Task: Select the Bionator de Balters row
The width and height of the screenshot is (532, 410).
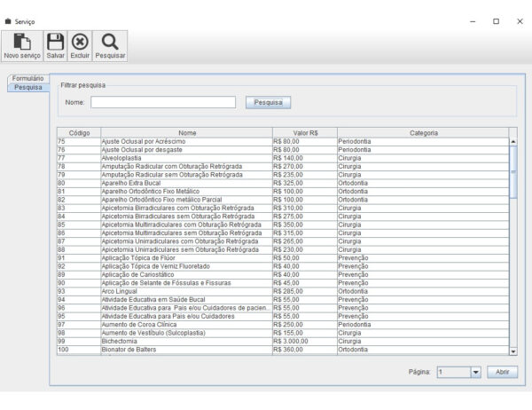Action: click(x=283, y=350)
